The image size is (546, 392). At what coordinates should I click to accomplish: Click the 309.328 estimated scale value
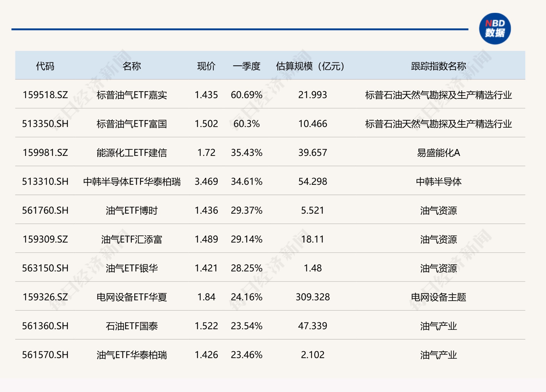(313, 297)
